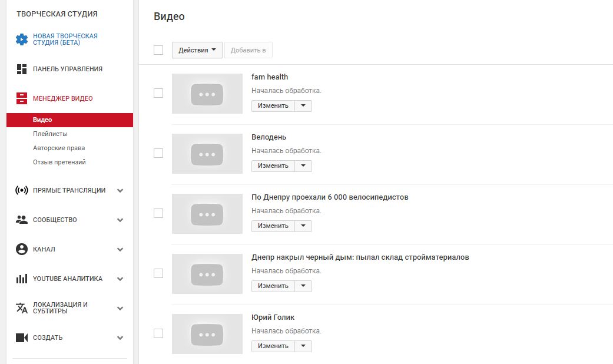Select the Панель управления dashboard icon

22,69
